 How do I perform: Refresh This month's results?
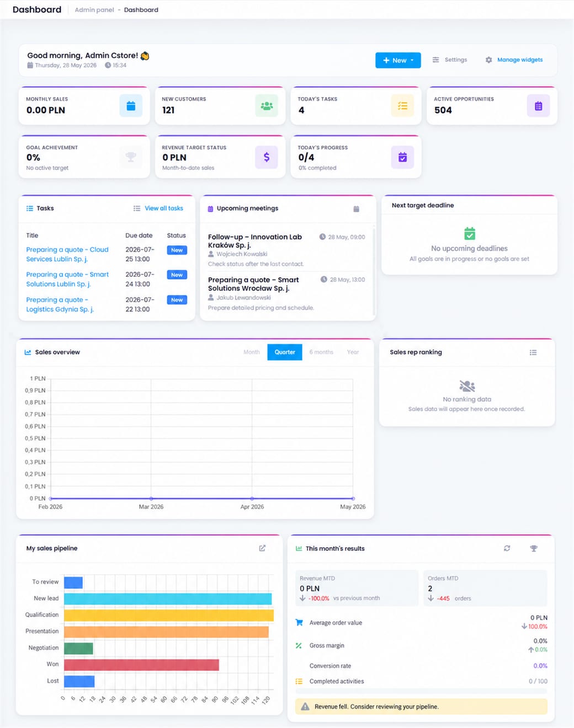click(507, 548)
